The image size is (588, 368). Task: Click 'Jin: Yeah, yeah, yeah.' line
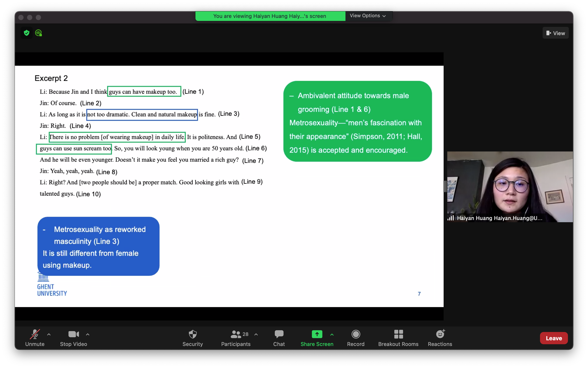point(67,171)
